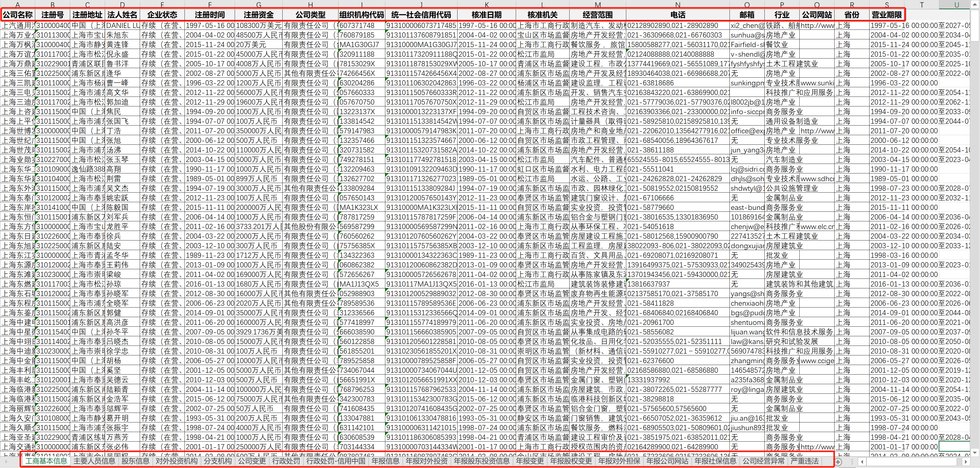
Task: Select the email cell office@ex
Action: 747,131
